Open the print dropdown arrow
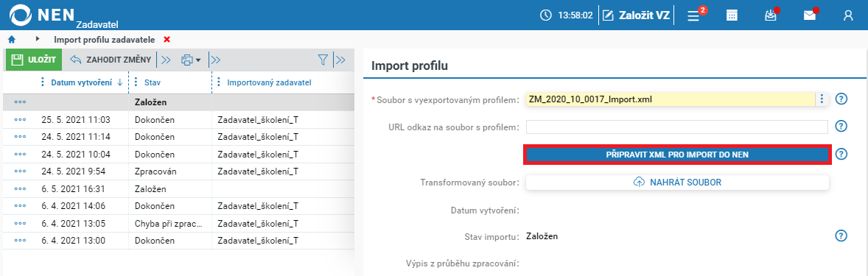 197,60
